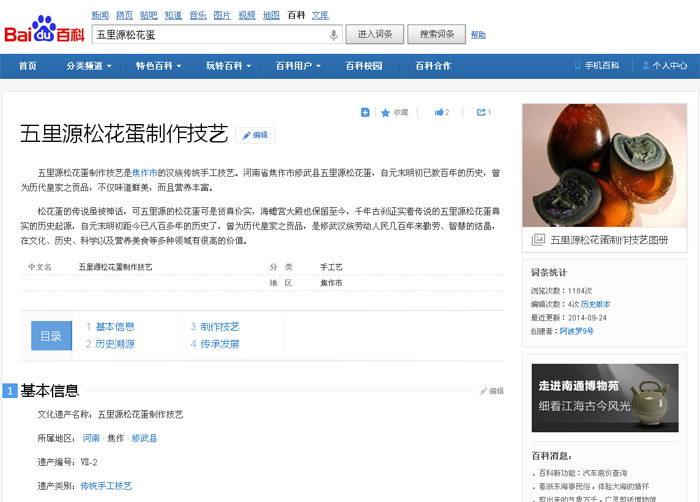Jump to 2 历史渊源 in contents
The height and width of the screenshot is (502, 700).
coord(110,344)
